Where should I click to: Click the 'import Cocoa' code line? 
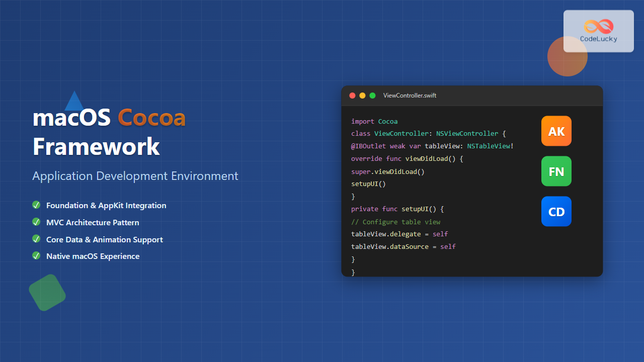374,121
